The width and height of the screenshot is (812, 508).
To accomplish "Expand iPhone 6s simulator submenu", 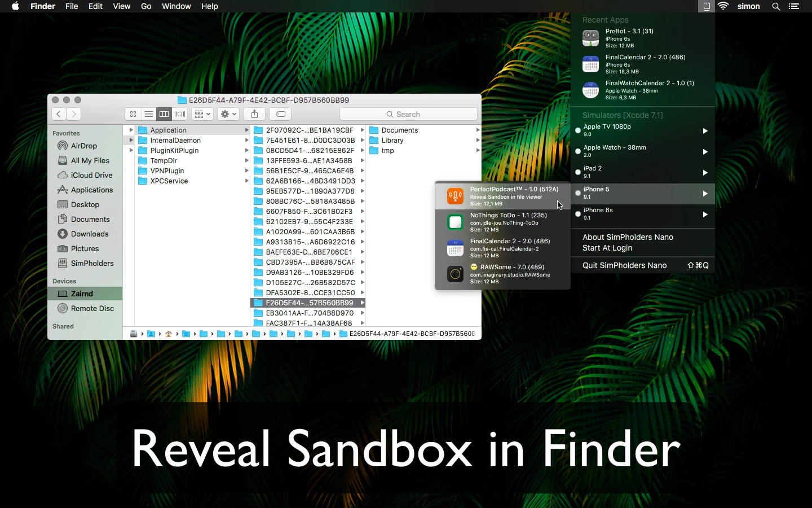I will (705, 214).
